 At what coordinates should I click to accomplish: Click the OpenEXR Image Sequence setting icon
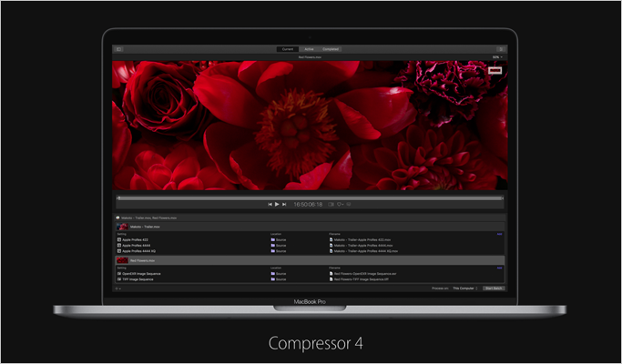[119, 274]
